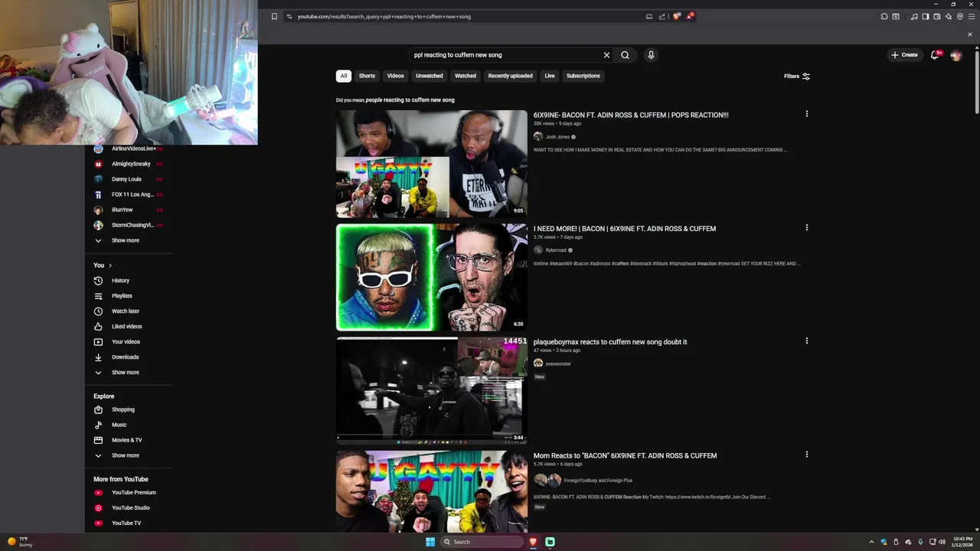This screenshot has width=980, height=551.
Task: Select the Shorts filter chip
Action: pos(367,76)
